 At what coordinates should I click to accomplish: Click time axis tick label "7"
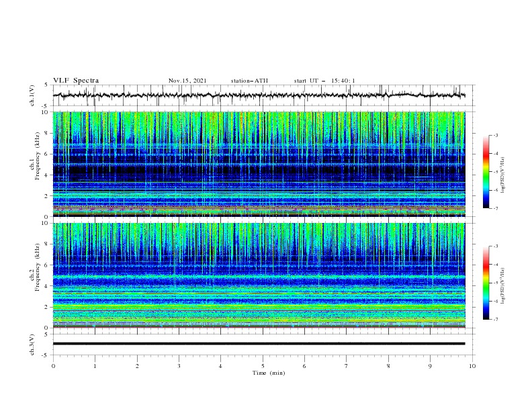[x=347, y=366]
